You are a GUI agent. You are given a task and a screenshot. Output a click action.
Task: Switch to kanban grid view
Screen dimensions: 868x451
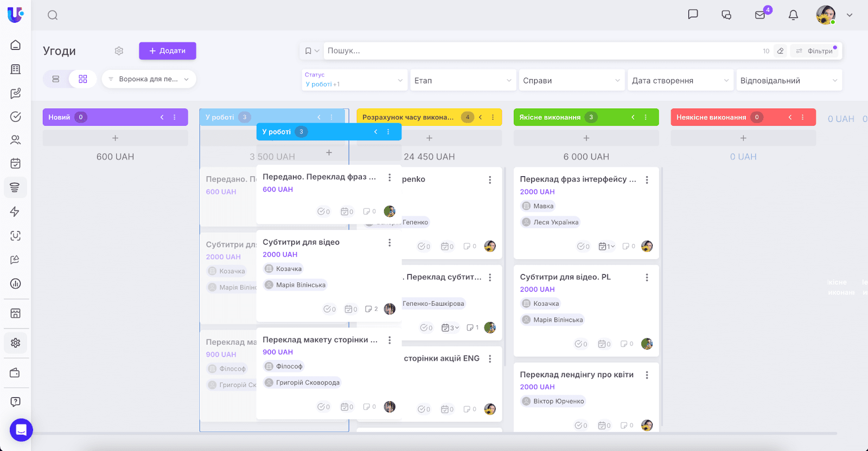[x=83, y=79]
